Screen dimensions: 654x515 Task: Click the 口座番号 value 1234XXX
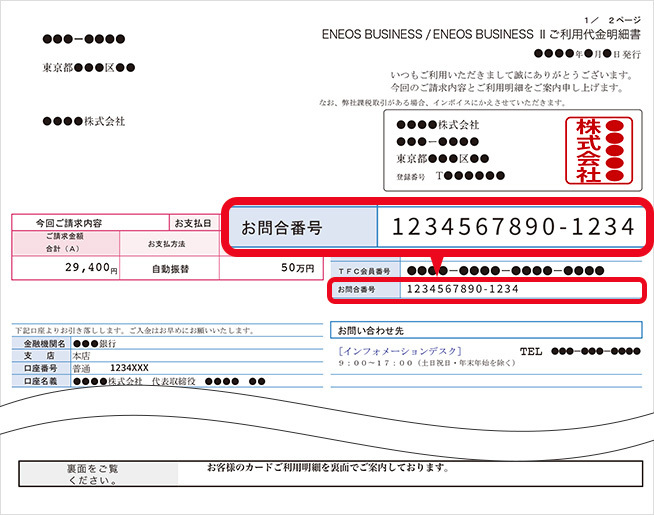pyautogui.click(x=129, y=368)
